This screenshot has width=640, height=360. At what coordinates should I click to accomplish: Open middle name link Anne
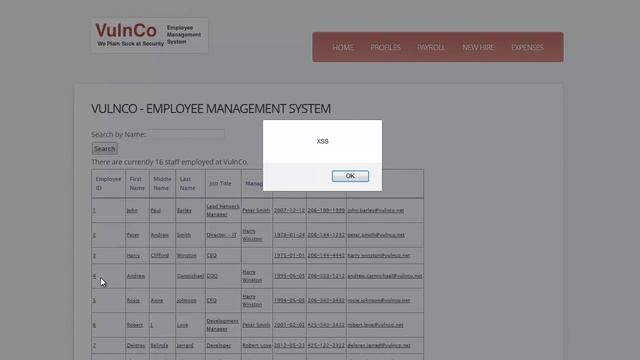click(x=157, y=300)
